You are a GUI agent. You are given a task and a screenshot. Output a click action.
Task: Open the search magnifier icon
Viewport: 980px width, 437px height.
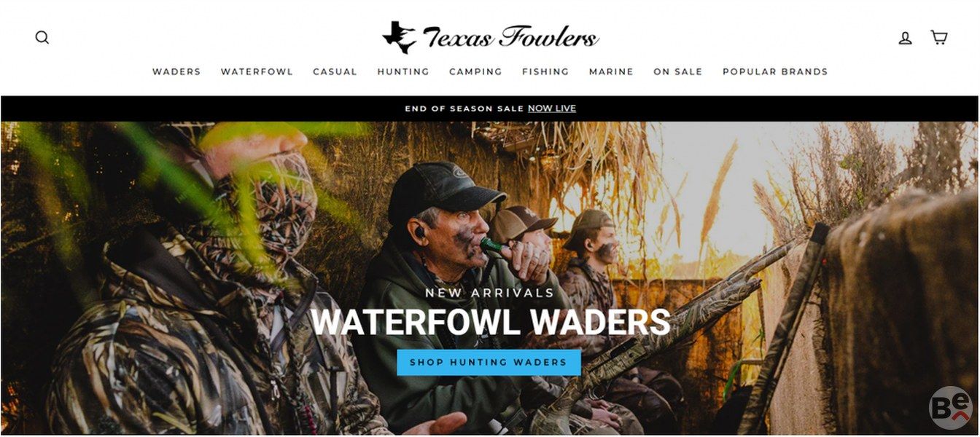42,37
